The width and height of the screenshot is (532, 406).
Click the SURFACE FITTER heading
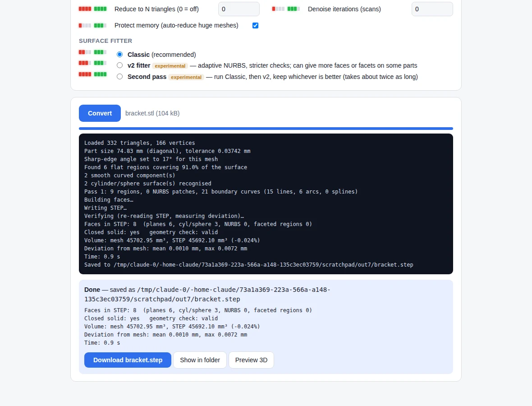tap(105, 41)
